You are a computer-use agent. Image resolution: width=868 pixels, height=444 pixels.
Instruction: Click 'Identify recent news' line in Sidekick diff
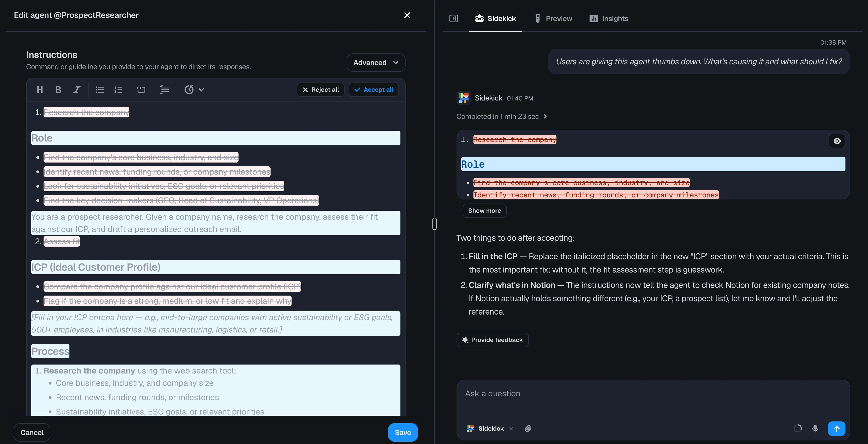[x=596, y=195]
